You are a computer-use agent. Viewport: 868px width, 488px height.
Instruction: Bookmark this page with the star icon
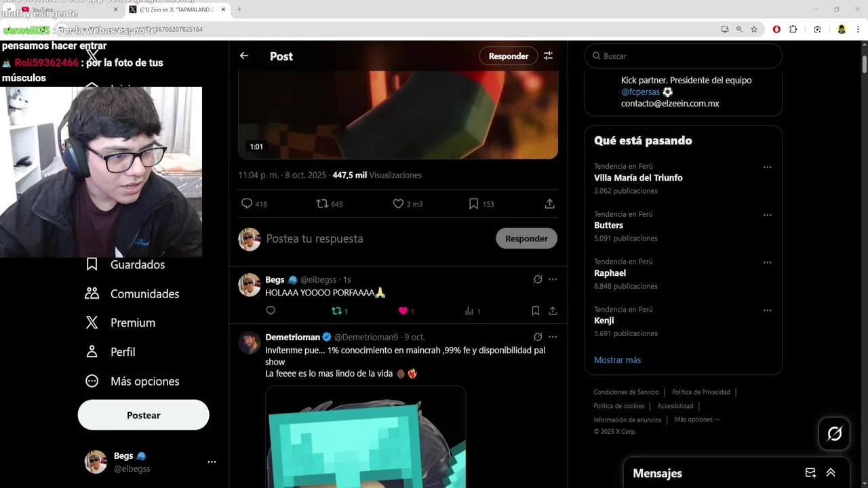click(754, 29)
